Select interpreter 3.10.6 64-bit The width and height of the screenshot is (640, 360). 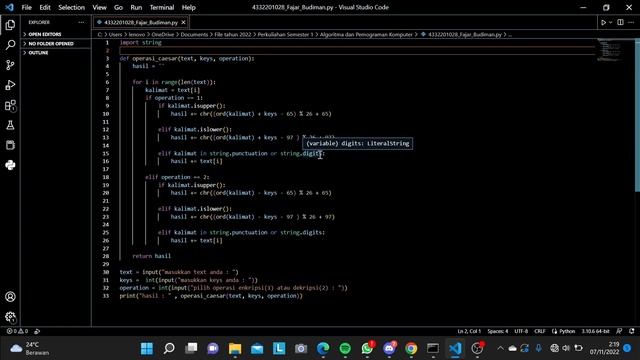click(x=595, y=331)
